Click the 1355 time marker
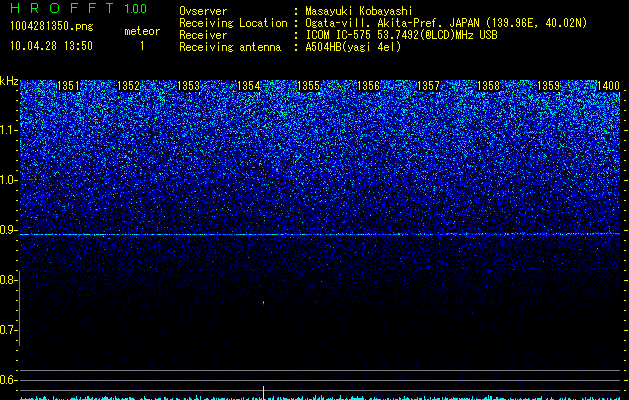629x400 pixels. [x=308, y=86]
